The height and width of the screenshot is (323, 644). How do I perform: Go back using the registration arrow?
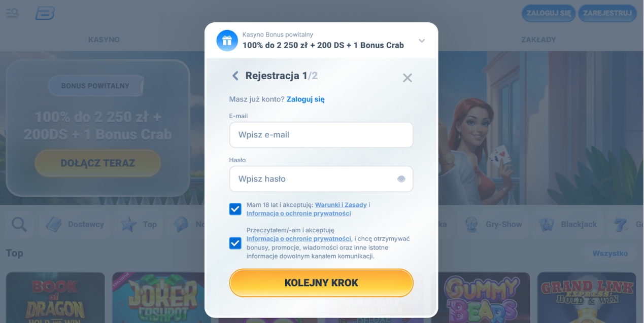point(235,76)
